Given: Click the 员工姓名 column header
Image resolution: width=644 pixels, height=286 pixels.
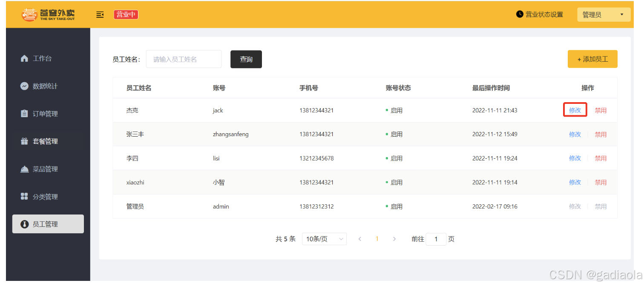Looking at the screenshot, I should tap(139, 88).
